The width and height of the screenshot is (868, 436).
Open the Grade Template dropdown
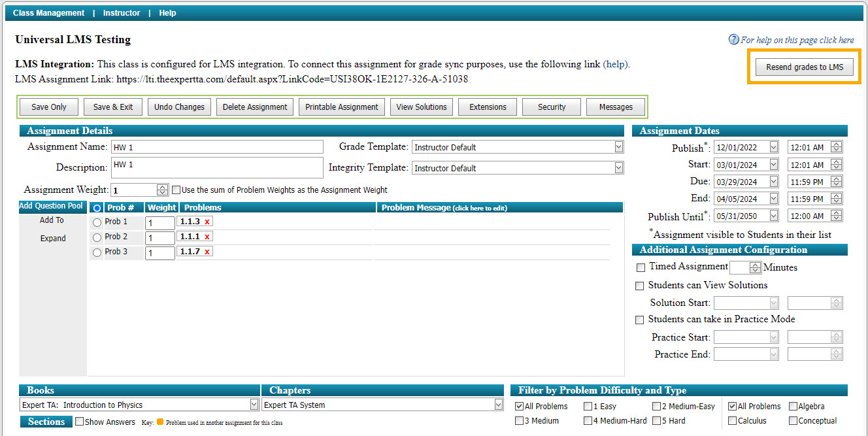pyautogui.click(x=618, y=146)
